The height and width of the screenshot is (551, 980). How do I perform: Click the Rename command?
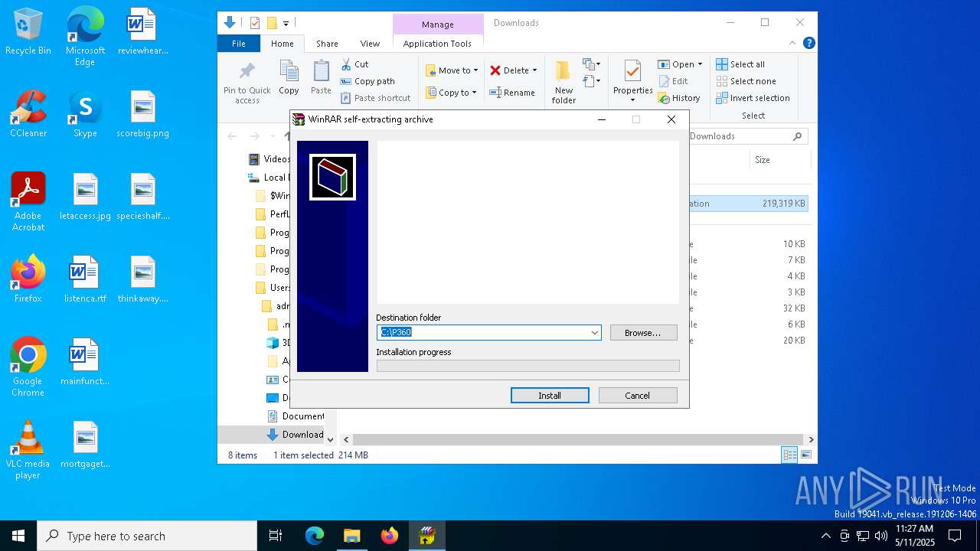click(x=512, y=93)
